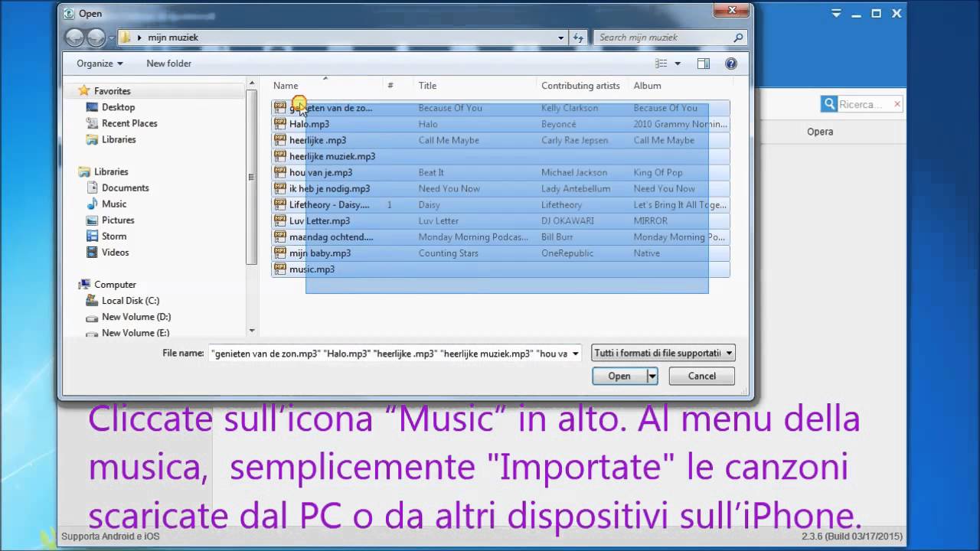Select Libraries under Favorites
The width and height of the screenshot is (980, 551).
(119, 139)
